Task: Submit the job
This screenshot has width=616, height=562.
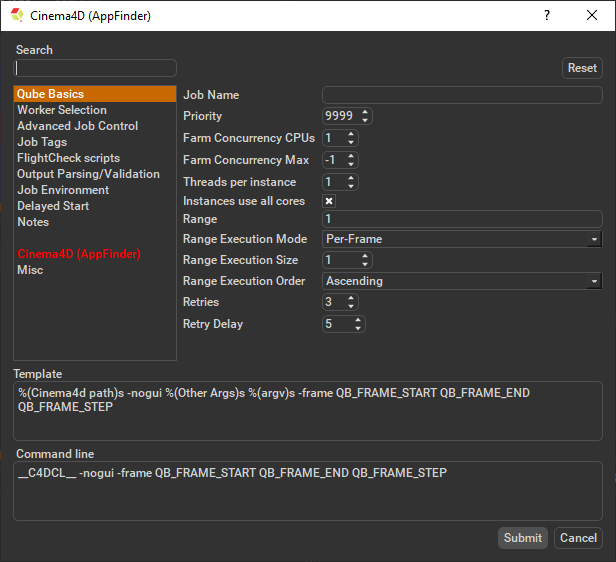Action: pyautogui.click(x=522, y=538)
